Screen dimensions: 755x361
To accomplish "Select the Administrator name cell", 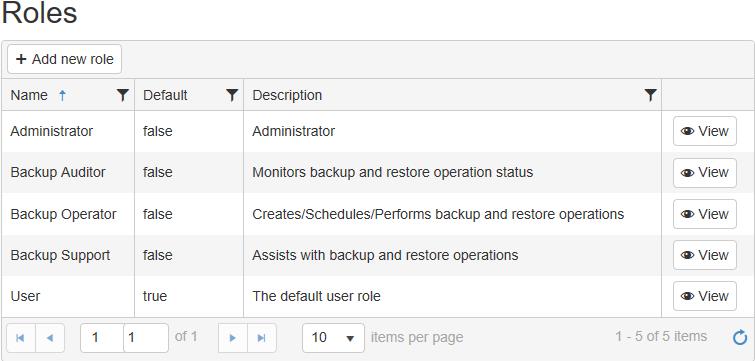I will pos(68,131).
